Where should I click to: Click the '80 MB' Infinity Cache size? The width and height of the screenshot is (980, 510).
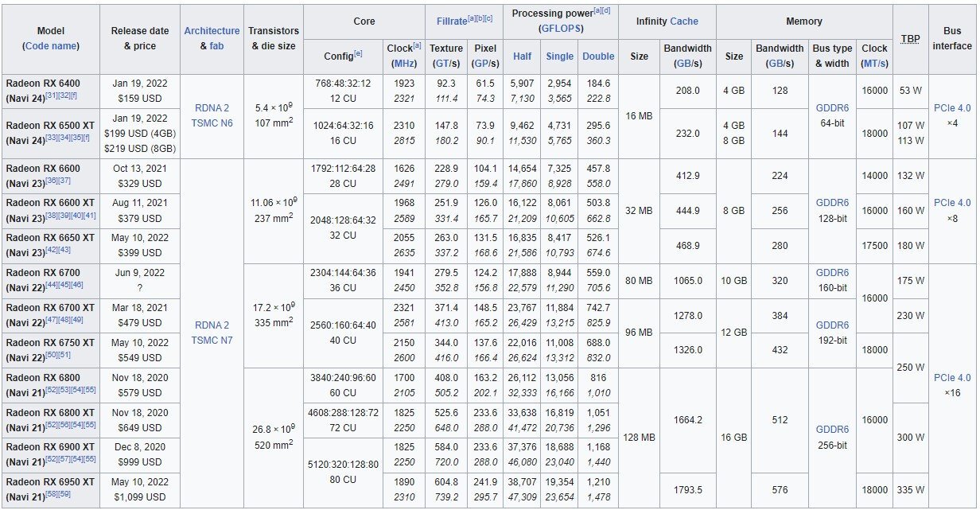pos(639,280)
